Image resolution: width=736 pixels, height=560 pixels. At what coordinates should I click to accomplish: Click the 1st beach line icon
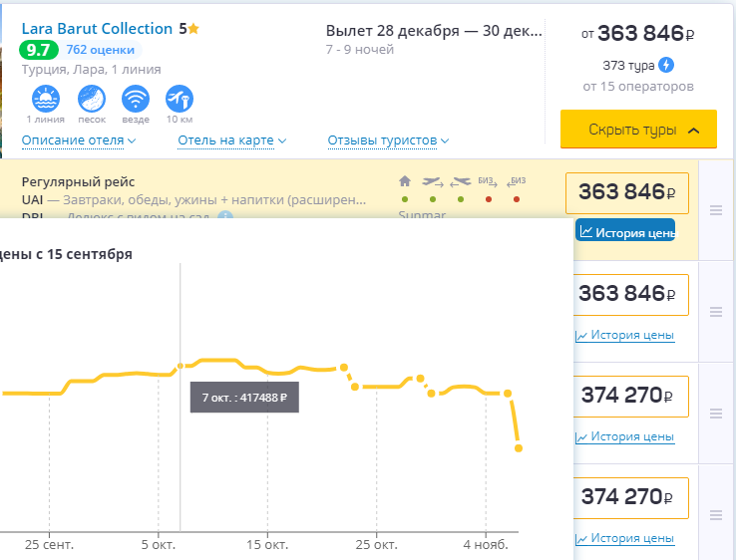click(45, 99)
